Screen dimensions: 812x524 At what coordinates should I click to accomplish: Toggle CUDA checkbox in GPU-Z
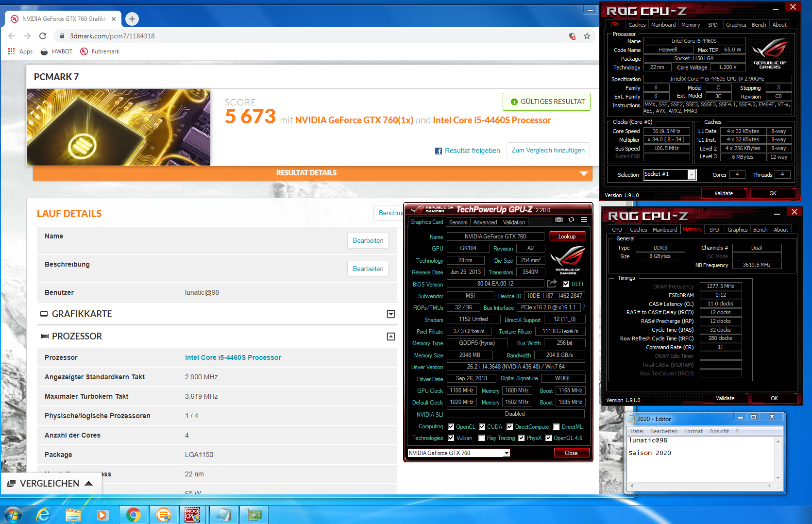(x=482, y=427)
